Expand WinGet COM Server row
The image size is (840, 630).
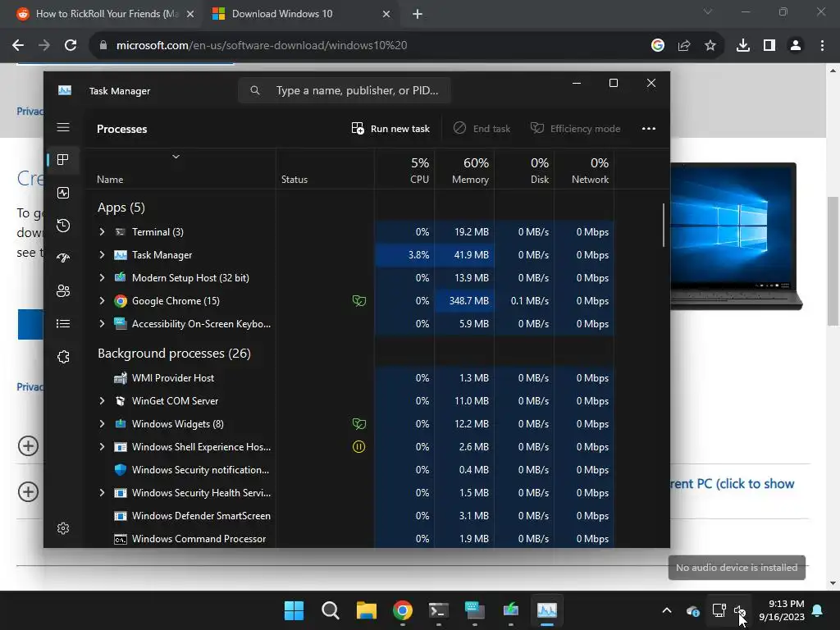[102, 400]
